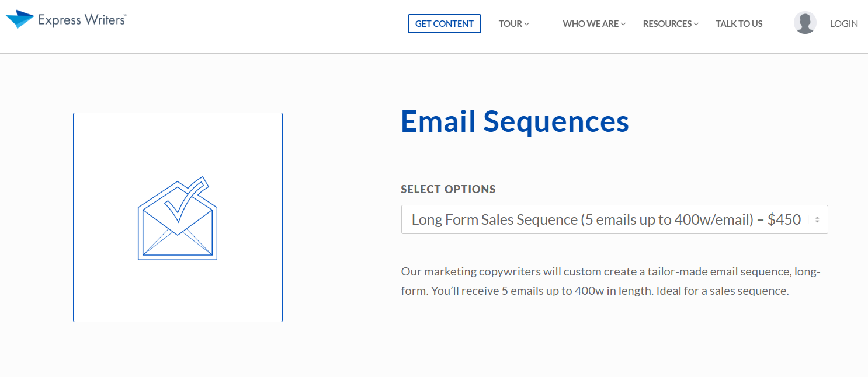Expand the chevron beside WHO WE ARE

(623, 24)
